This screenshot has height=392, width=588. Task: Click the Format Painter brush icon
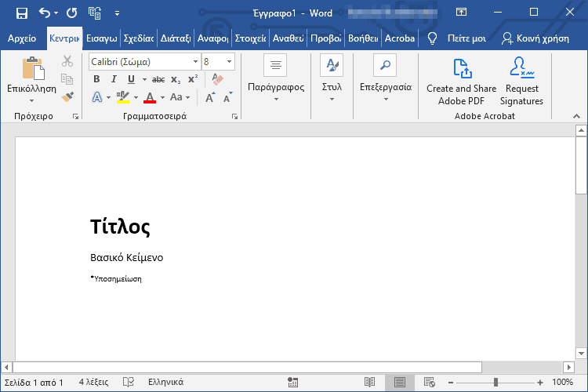(x=67, y=97)
